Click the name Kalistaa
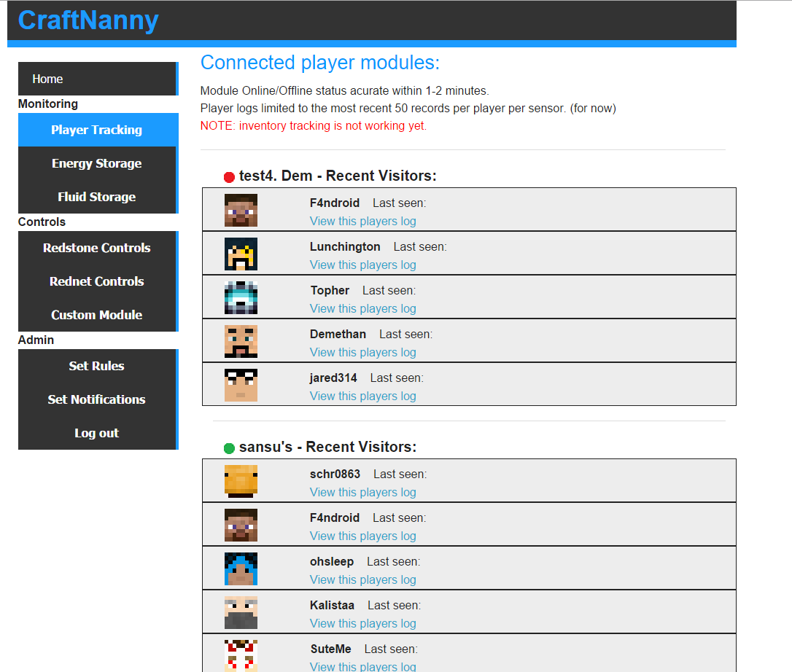 click(333, 606)
